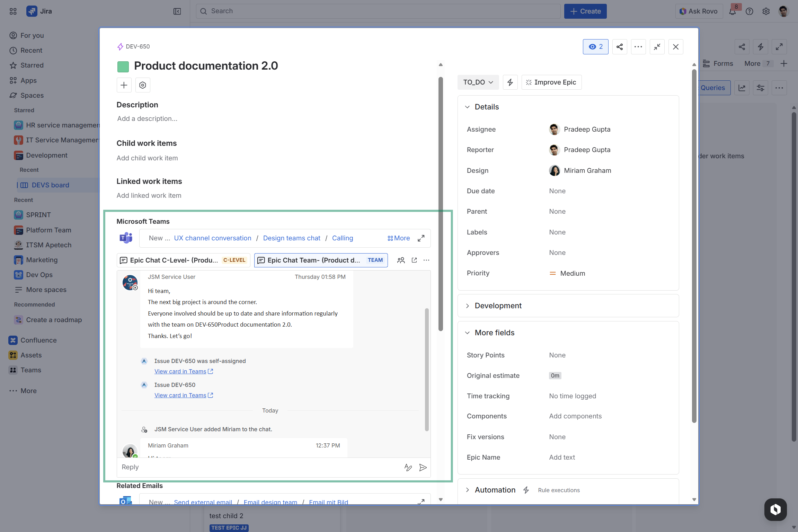This screenshot has height=532, width=798.
Task: Expand the Microsoft Teams panel fullscreen
Action: [x=421, y=238]
